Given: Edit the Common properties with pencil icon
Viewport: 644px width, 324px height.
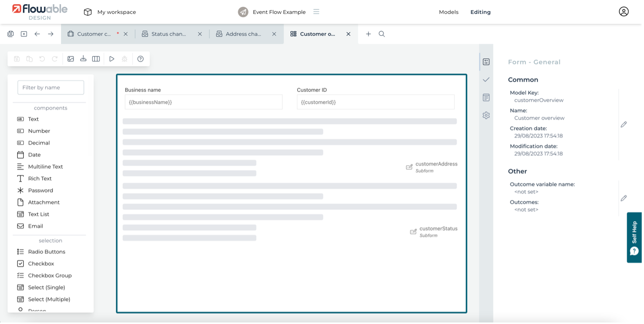Looking at the screenshot, I should click(624, 124).
